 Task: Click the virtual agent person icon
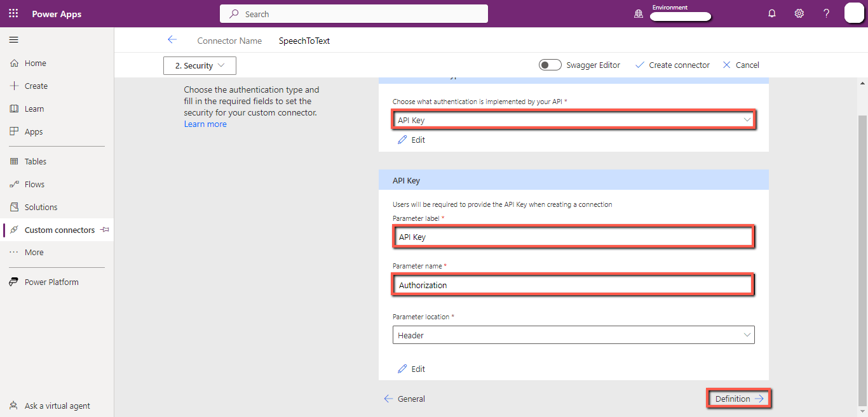14,406
